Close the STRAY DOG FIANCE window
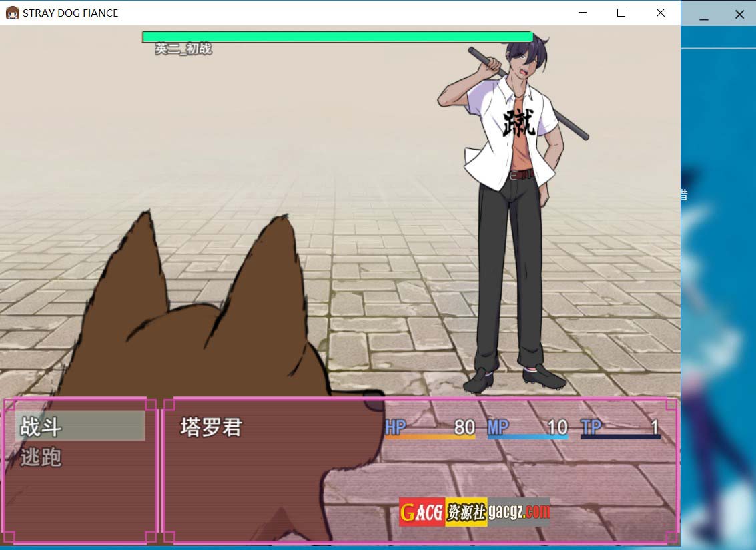 [x=660, y=13]
